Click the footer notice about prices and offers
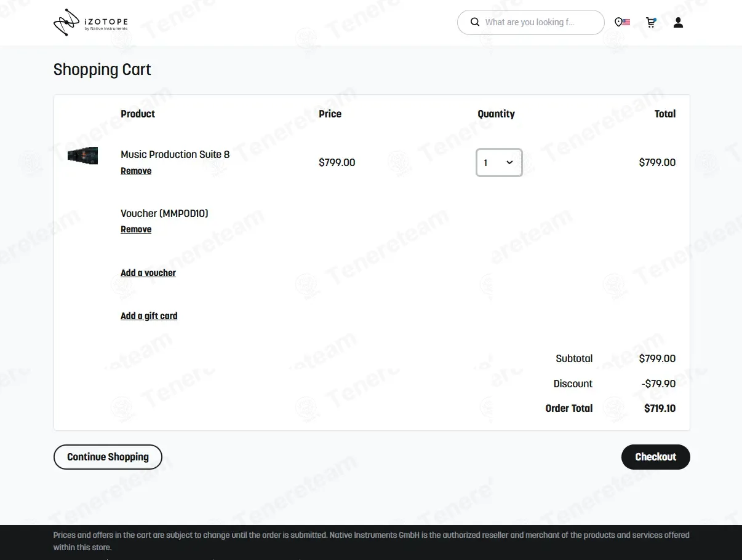Screen dimensions: 742x560 tap(372, 541)
